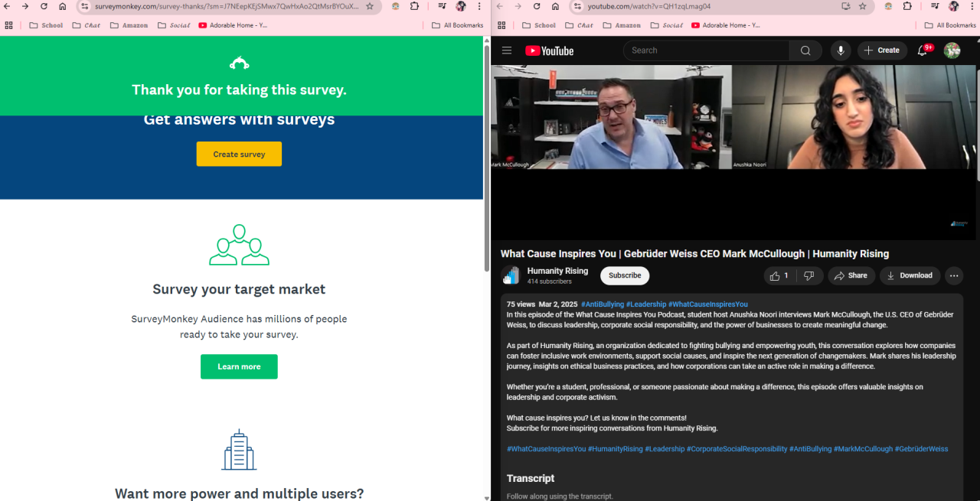Click the surveymonkey.com address bar
Screen dimensions: 980x501
(226, 6)
